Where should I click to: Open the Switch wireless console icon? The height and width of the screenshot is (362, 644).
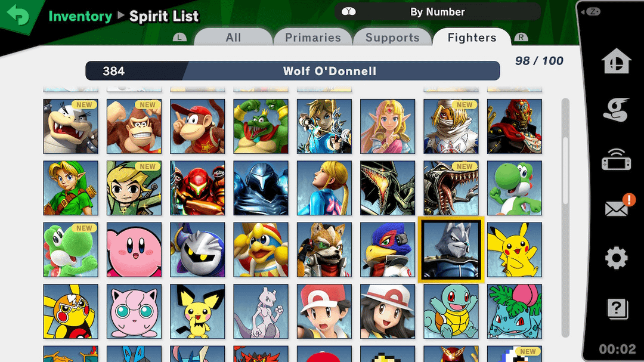tap(616, 160)
